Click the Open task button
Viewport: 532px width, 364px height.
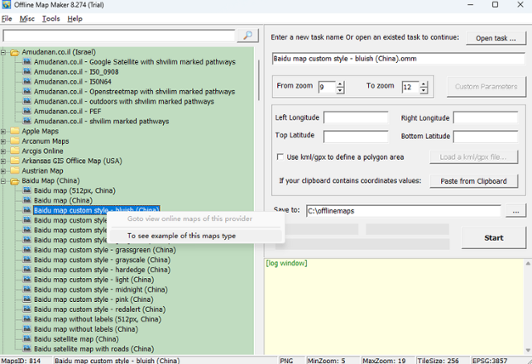tap(496, 38)
